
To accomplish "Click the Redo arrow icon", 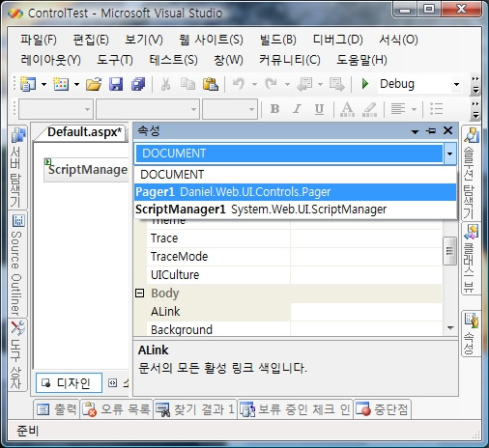I will pos(272,84).
